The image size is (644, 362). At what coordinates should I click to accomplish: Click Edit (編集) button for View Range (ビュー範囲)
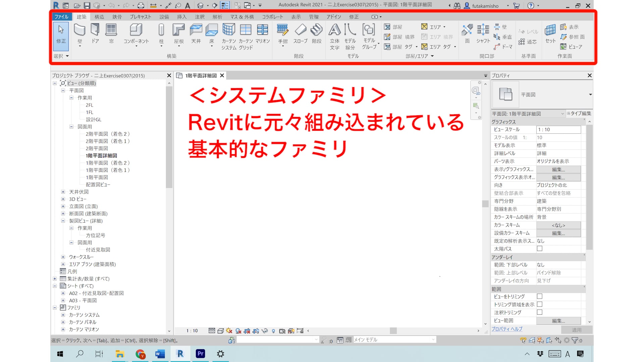click(558, 321)
